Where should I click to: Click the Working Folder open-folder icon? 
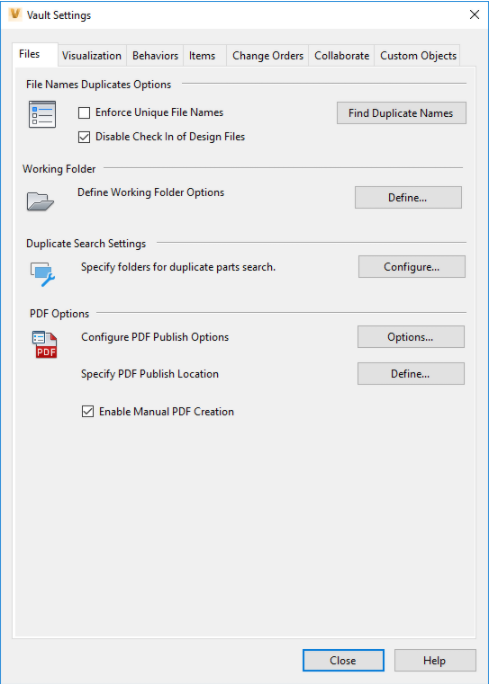coord(40,201)
